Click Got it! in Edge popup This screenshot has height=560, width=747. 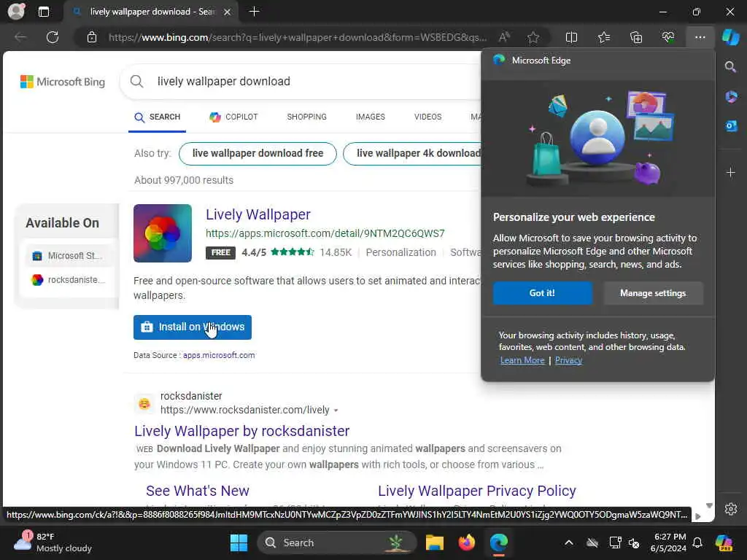pos(543,293)
